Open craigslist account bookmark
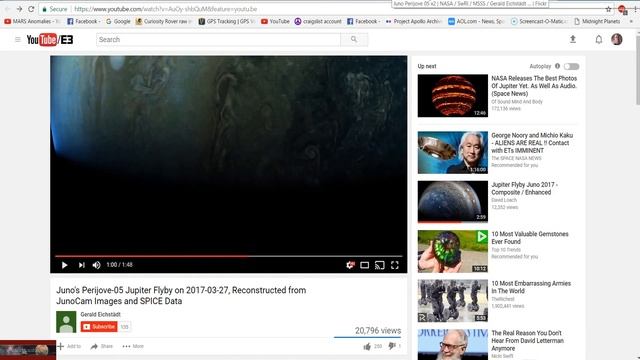Viewport: 640px width, 360px height. pyautogui.click(x=318, y=21)
